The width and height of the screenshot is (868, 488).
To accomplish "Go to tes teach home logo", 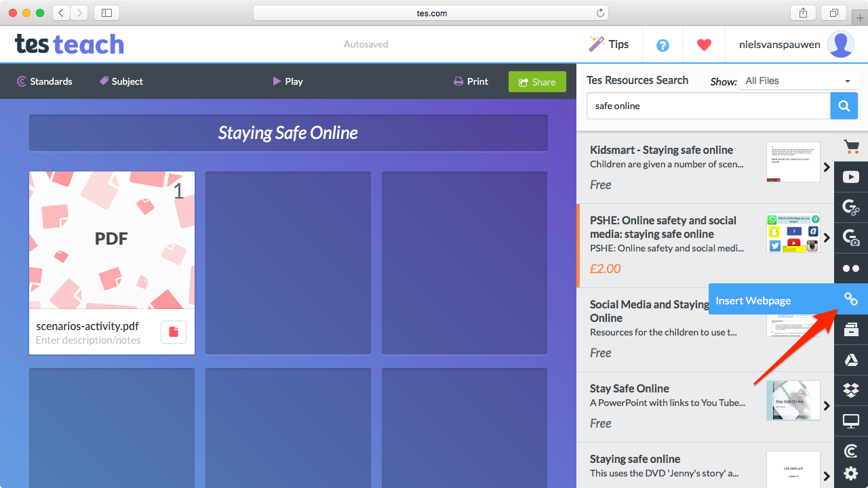I will click(70, 45).
